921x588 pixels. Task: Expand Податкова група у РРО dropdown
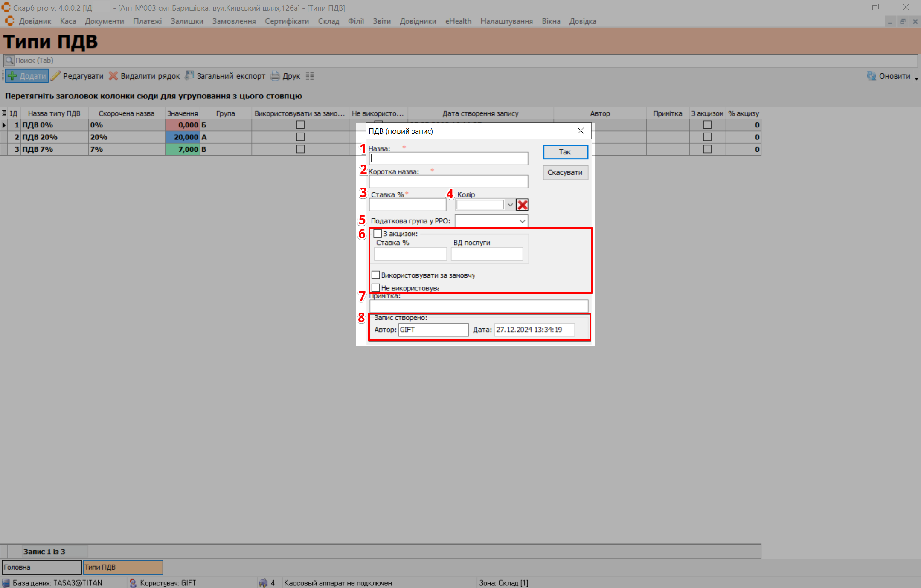click(522, 221)
